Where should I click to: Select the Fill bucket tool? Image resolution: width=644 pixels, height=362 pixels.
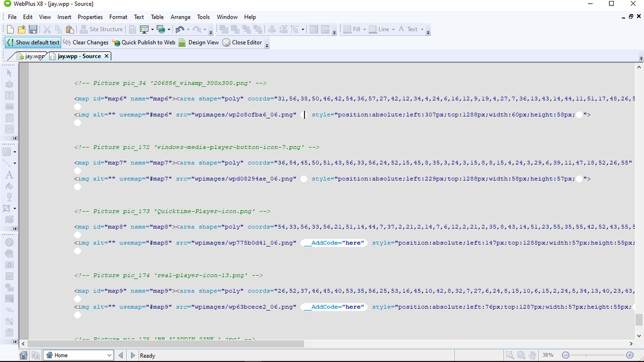pos(9,186)
